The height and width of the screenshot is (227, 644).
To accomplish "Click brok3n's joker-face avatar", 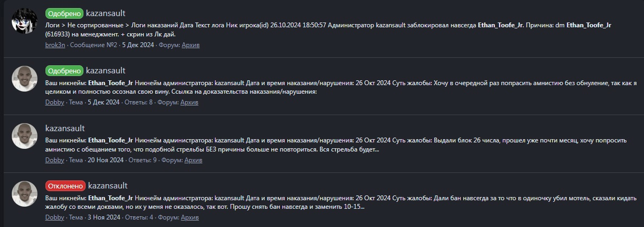I will [x=24, y=21].
